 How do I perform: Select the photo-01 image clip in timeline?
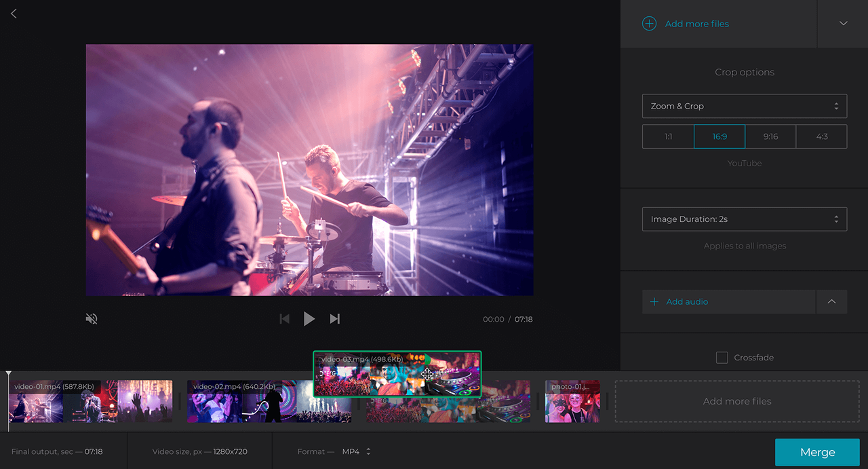point(572,401)
